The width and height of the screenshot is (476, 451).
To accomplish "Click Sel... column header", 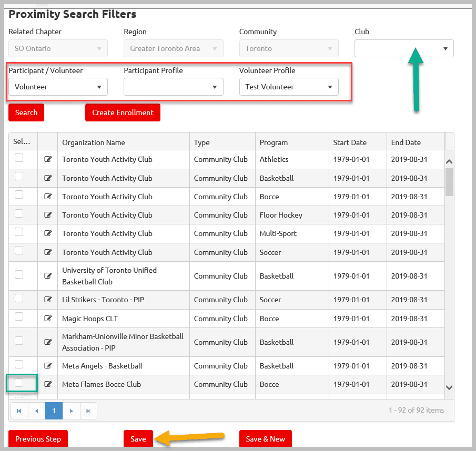I will pyautogui.click(x=23, y=141).
